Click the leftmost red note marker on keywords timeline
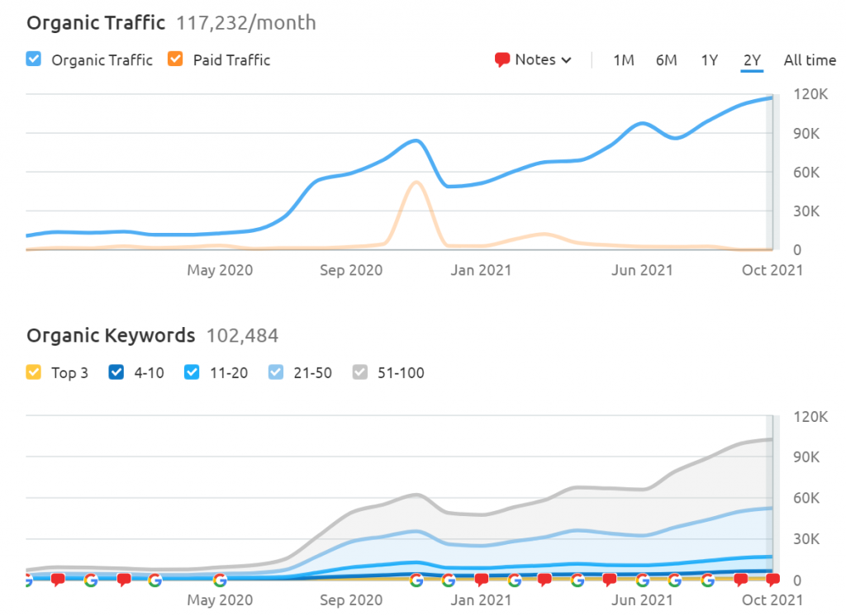The width and height of the screenshot is (846, 616). click(x=58, y=580)
